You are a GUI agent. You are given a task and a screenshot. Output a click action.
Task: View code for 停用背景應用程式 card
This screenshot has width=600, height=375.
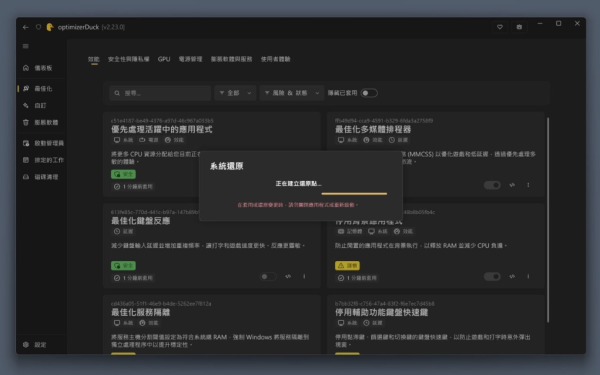(x=512, y=277)
